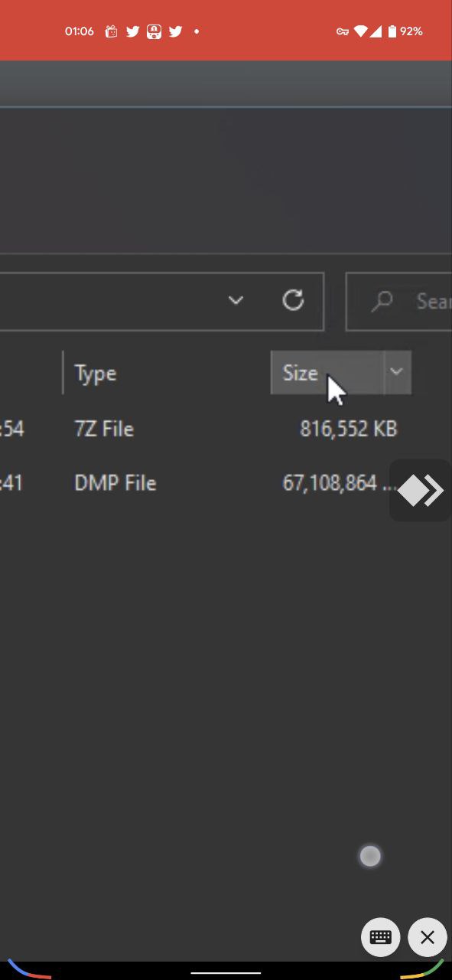Image resolution: width=452 pixels, height=980 pixels.
Task: Click inside the address path field
Action: pos(107,302)
